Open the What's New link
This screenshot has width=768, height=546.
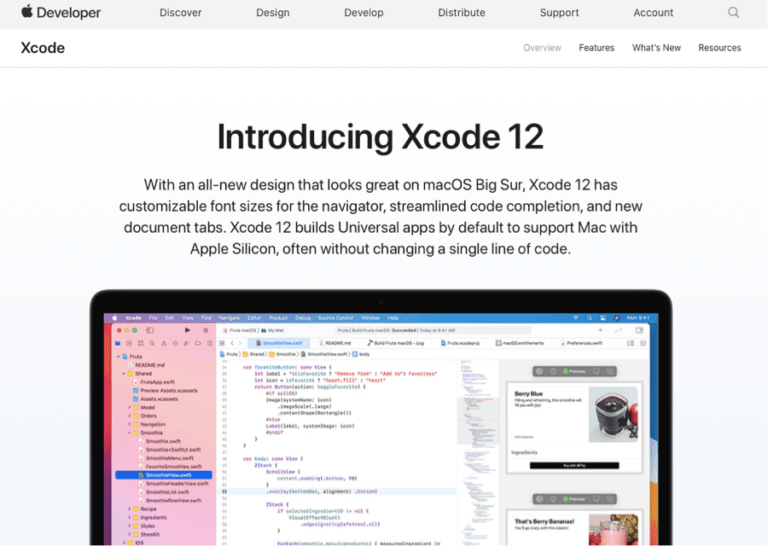pos(656,48)
